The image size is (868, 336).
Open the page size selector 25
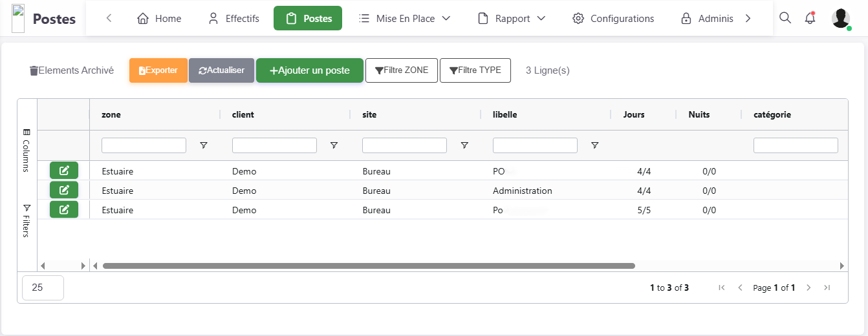click(43, 288)
